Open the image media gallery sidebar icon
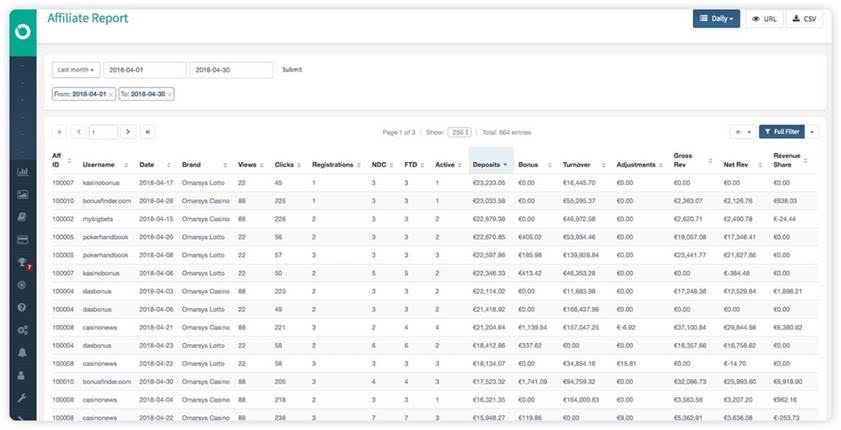The width and height of the screenshot is (841, 430). click(x=23, y=195)
